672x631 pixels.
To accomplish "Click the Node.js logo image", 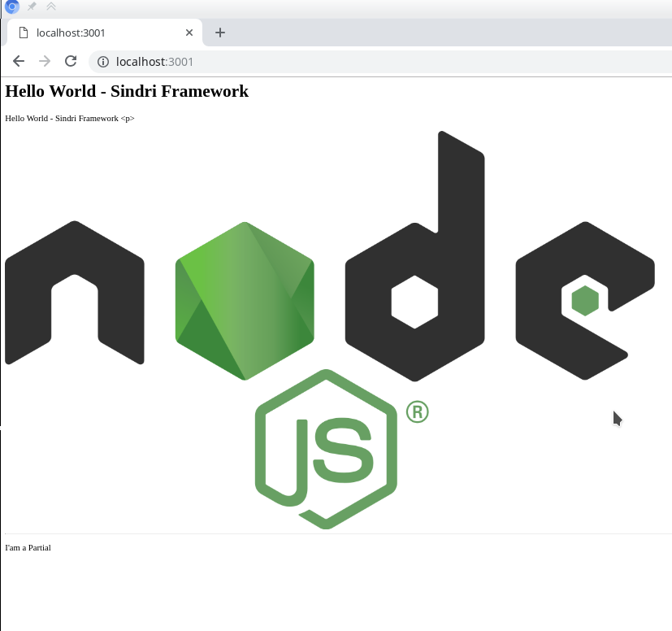I will point(330,330).
